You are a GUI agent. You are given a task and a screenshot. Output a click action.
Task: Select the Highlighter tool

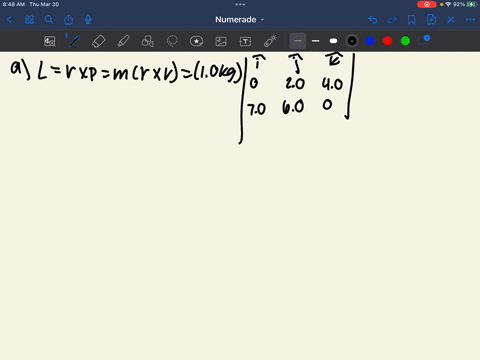[123, 41]
